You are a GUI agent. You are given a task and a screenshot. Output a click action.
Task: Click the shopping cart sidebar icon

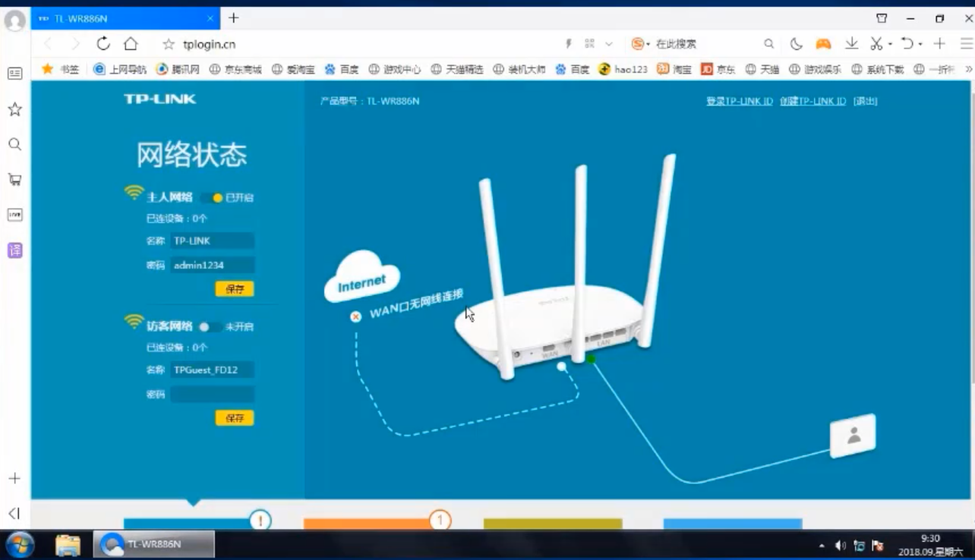14,180
